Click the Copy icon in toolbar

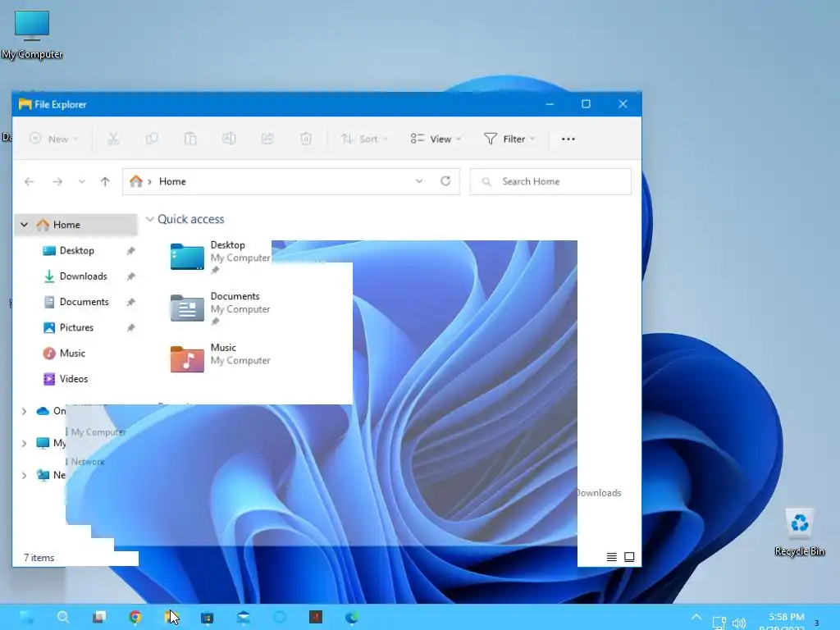click(x=152, y=139)
